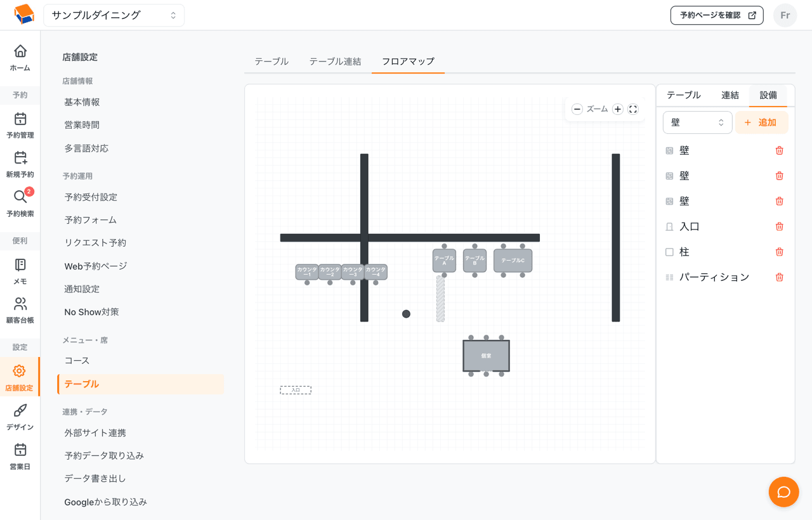Delete the 入口 equipment item
Image resolution: width=812 pixels, height=520 pixels.
tap(780, 226)
